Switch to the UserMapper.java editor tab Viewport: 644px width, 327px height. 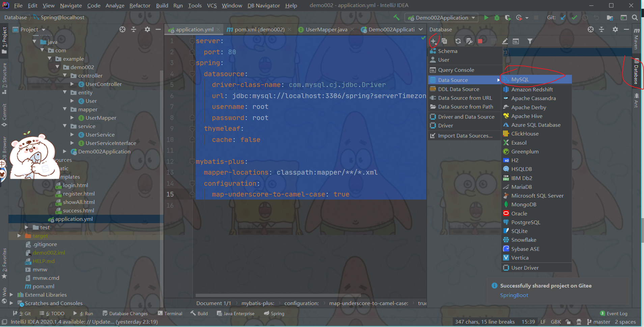[x=326, y=29]
